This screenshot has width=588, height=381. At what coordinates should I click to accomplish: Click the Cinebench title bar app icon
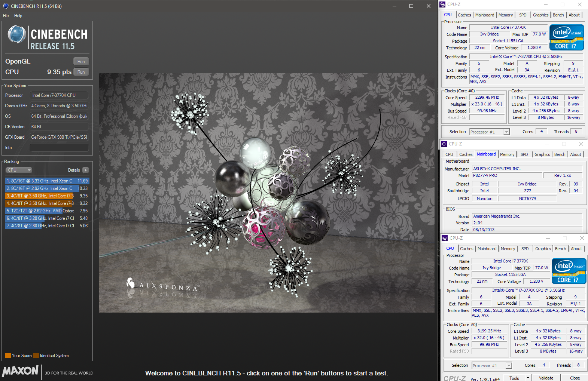click(x=6, y=6)
